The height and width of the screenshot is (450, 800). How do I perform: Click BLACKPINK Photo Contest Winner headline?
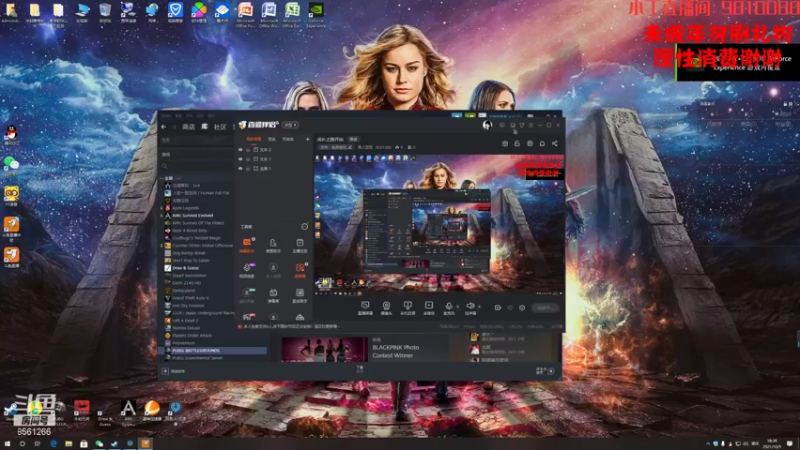[x=395, y=351]
